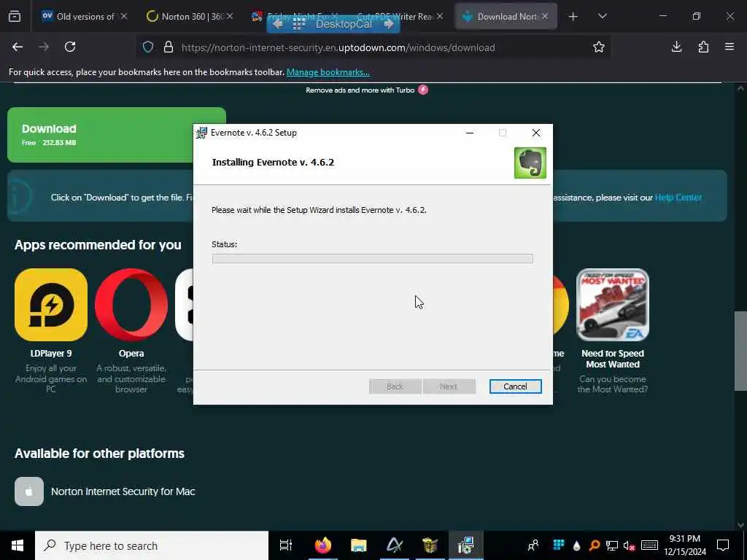Click the Apple icon for Mac version
Viewport: 747px width, 560px height.
point(29,491)
